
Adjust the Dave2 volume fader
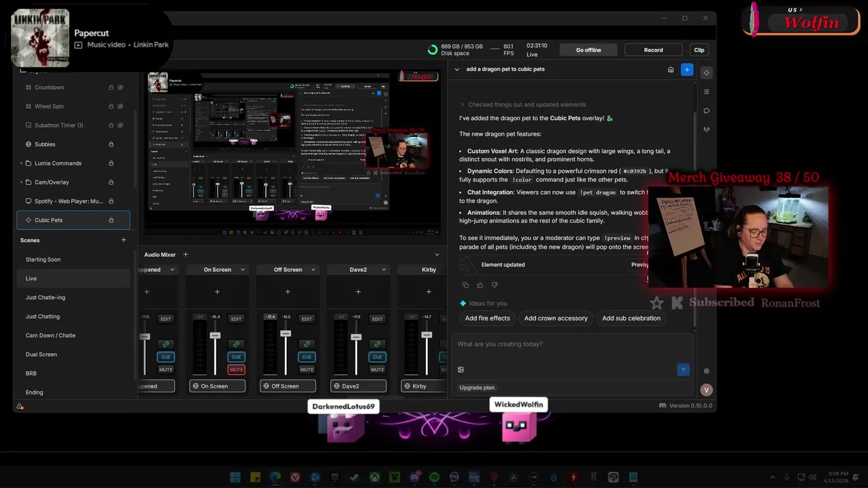coord(356,337)
